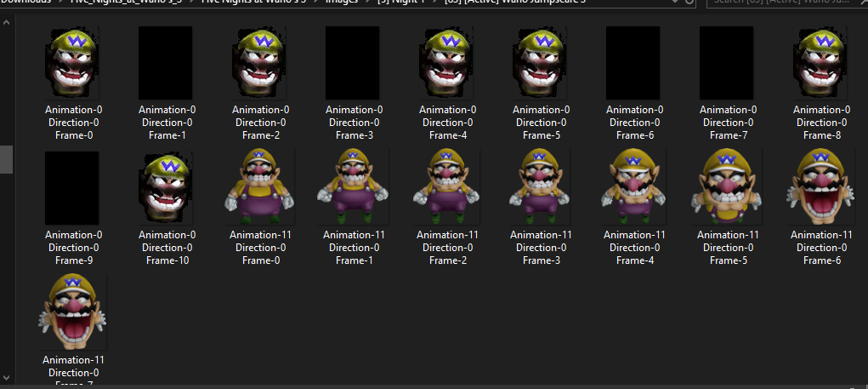Select the Animation-11 Frame-4 Wario thumbnail
Screen dimensions: 868x389
tap(633, 186)
